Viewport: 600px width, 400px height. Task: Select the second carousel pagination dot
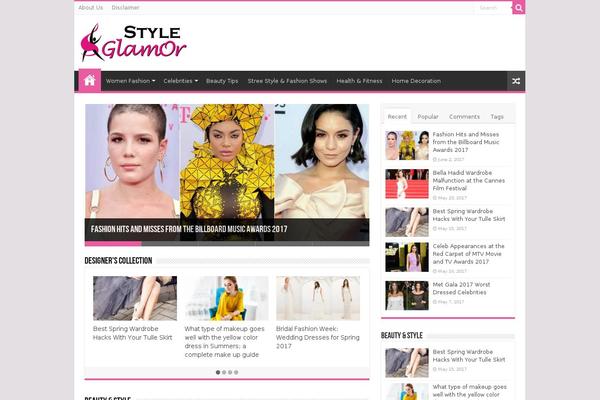[x=224, y=372]
